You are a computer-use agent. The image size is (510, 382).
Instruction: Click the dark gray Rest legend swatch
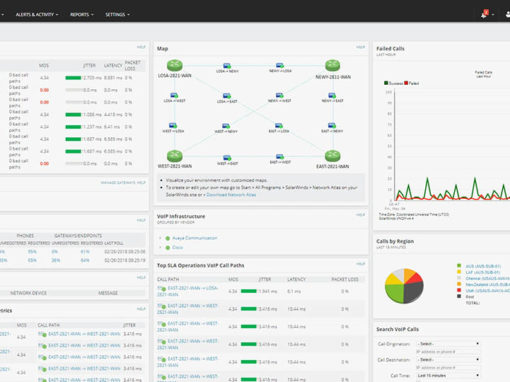[459, 296]
